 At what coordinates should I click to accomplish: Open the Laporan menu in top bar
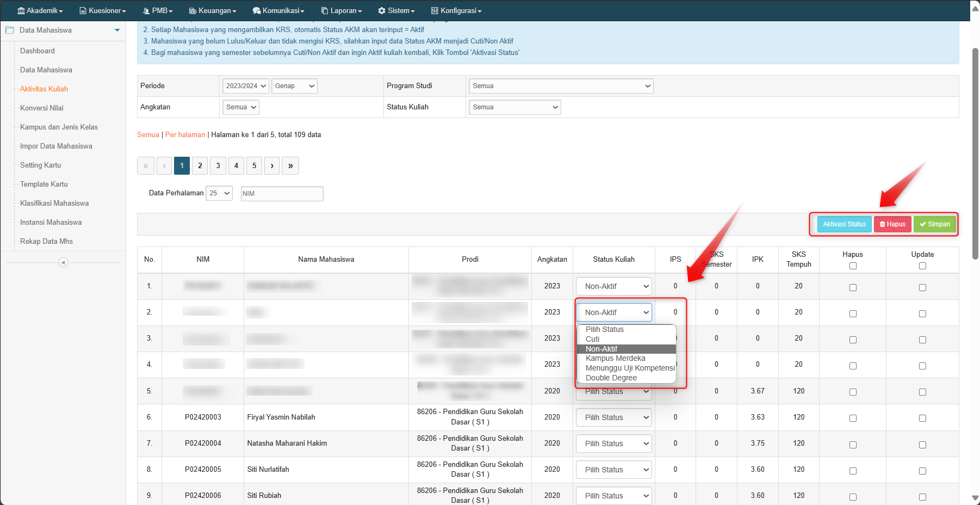(x=342, y=11)
